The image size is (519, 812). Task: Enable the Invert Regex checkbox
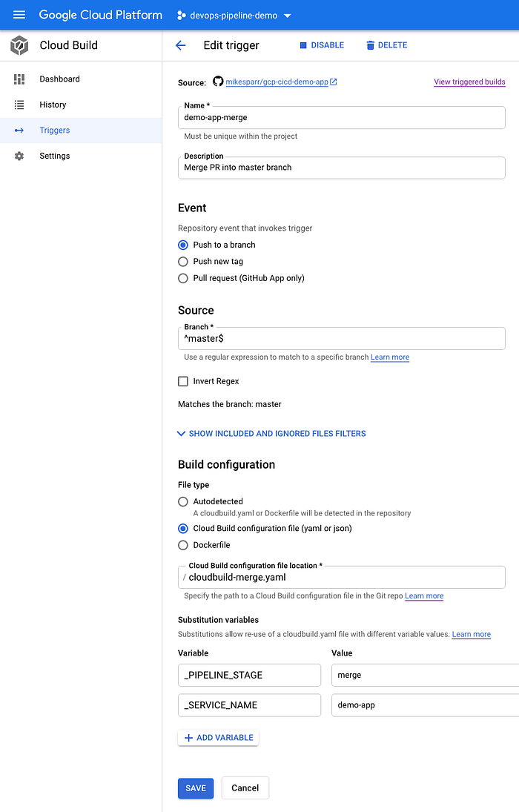tap(183, 381)
